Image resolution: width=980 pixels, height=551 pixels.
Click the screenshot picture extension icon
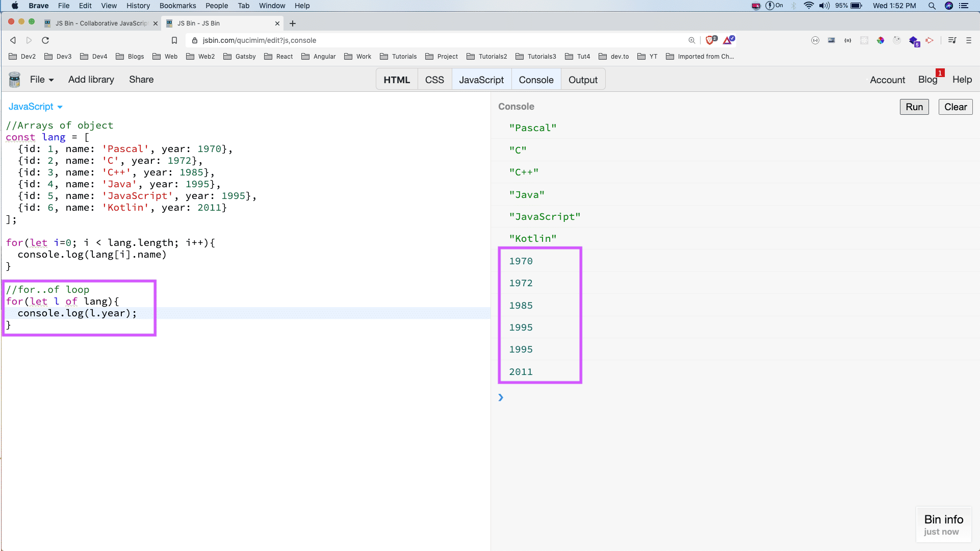pyautogui.click(x=832, y=40)
